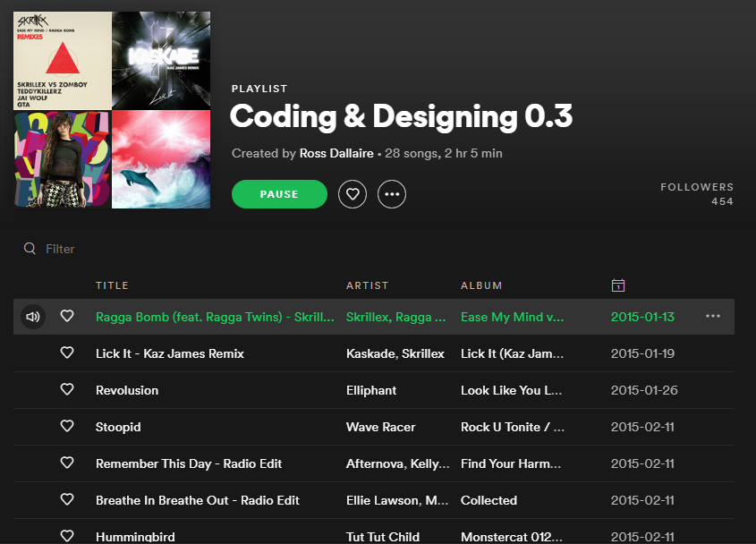
Task: Open album Monstercat 012...
Action: point(512,537)
